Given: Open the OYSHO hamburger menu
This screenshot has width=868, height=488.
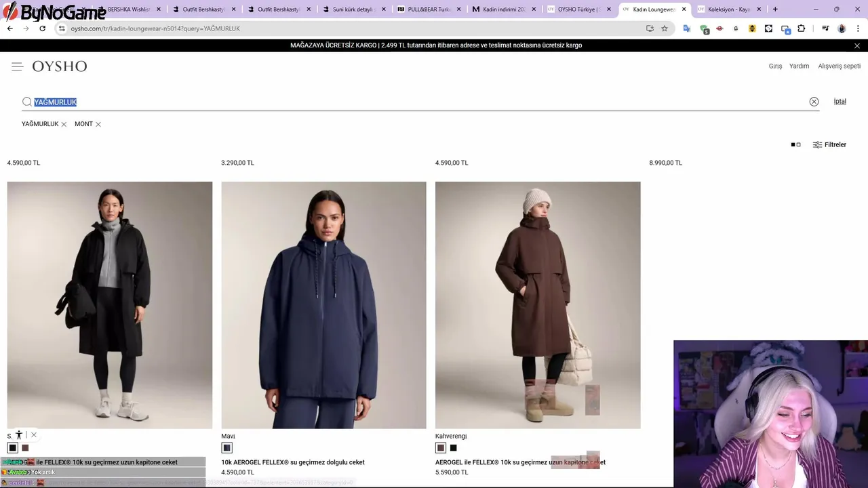Looking at the screenshot, I should (18, 66).
